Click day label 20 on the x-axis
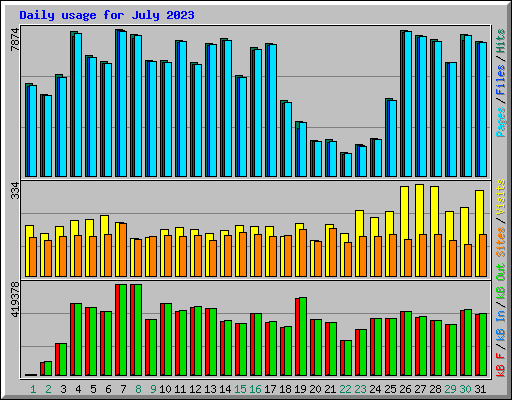The image size is (512, 400). tap(315, 389)
